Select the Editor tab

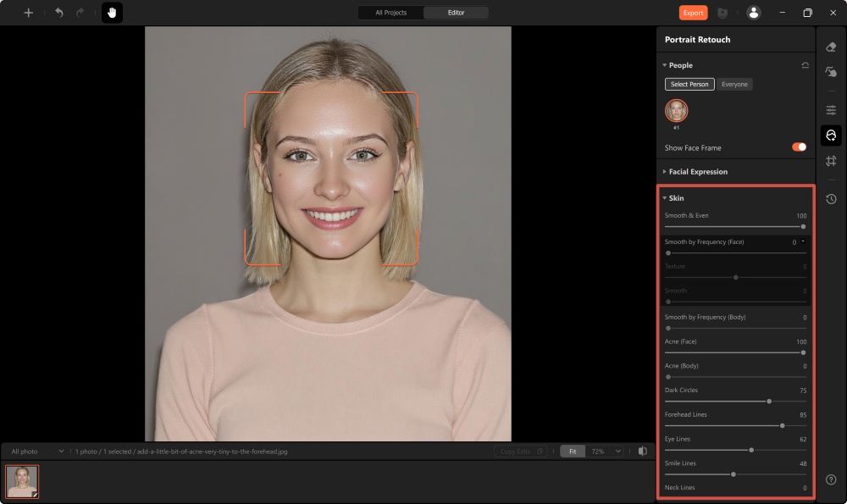point(454,13)
